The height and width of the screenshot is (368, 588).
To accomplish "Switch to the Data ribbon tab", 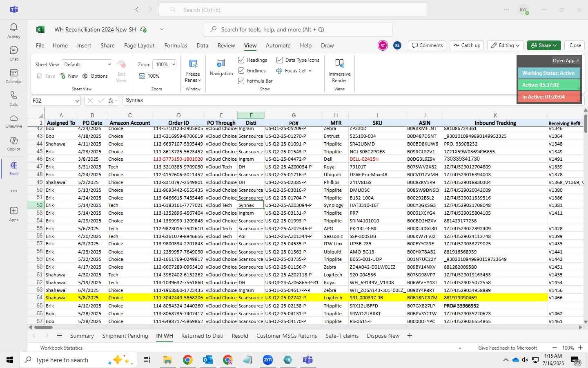I will pos(202,45).
